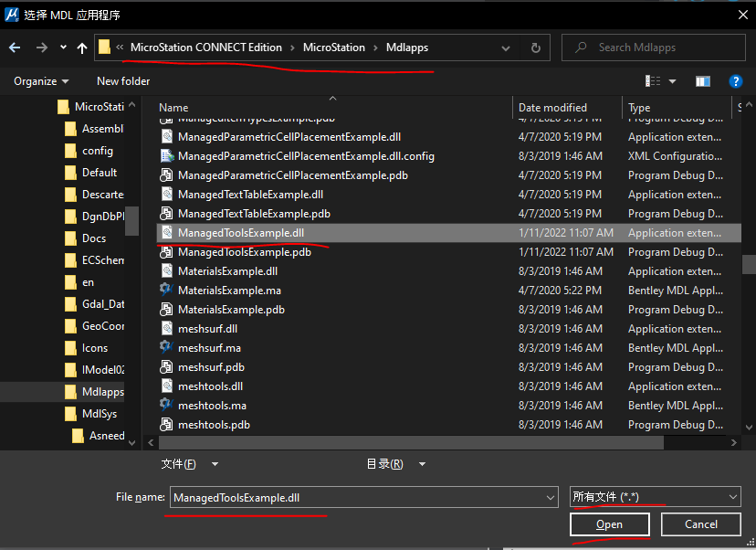
Task: Open the Asneed subfolder in tree
Action: [98, 436]
